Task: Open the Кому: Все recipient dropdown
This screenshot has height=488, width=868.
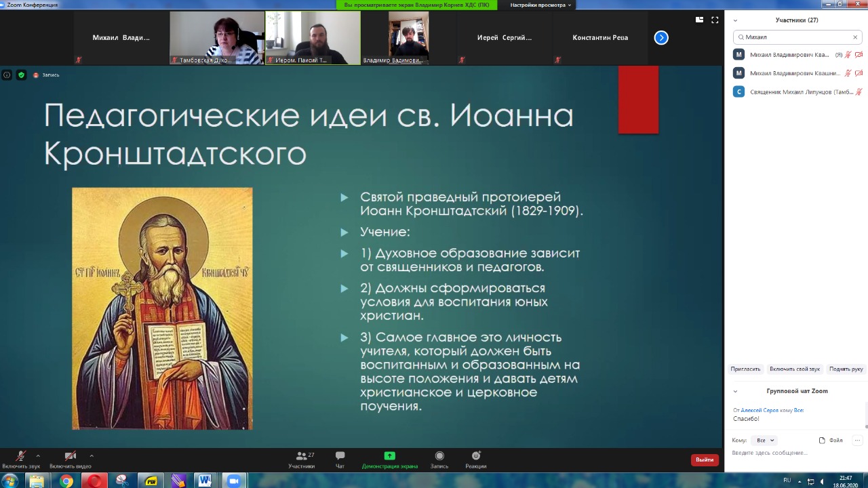Action: (766, 441)
